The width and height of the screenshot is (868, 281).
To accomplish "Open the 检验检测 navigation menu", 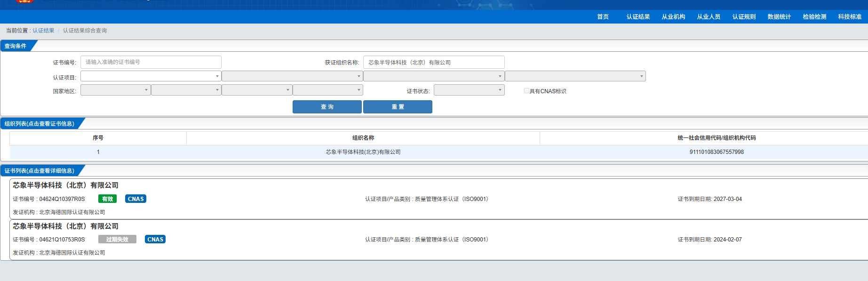I will [x=814, y=17].
